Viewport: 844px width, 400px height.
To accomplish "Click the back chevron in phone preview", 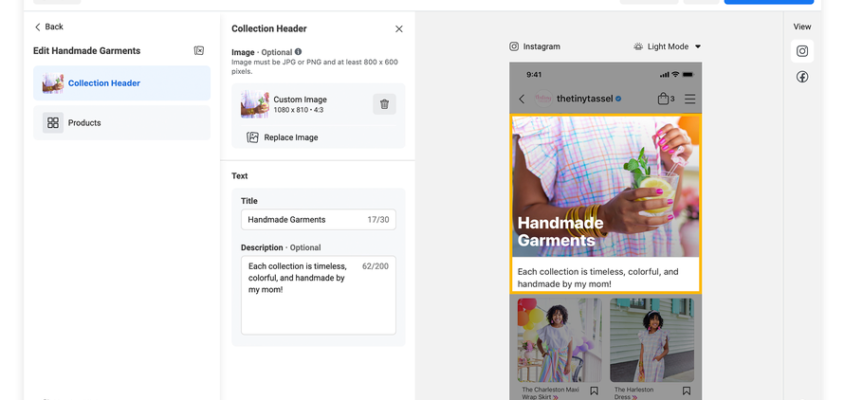I will tap(521, 99).
